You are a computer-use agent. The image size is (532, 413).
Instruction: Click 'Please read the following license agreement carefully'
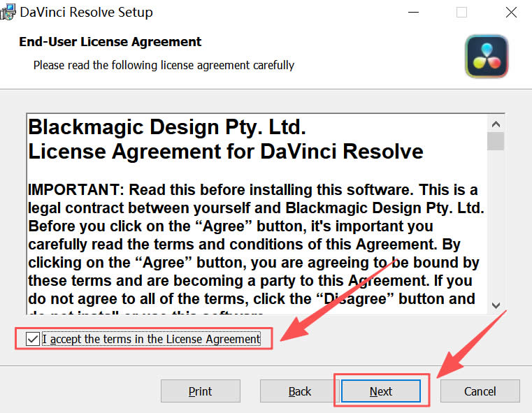click(x=164, y=65)
